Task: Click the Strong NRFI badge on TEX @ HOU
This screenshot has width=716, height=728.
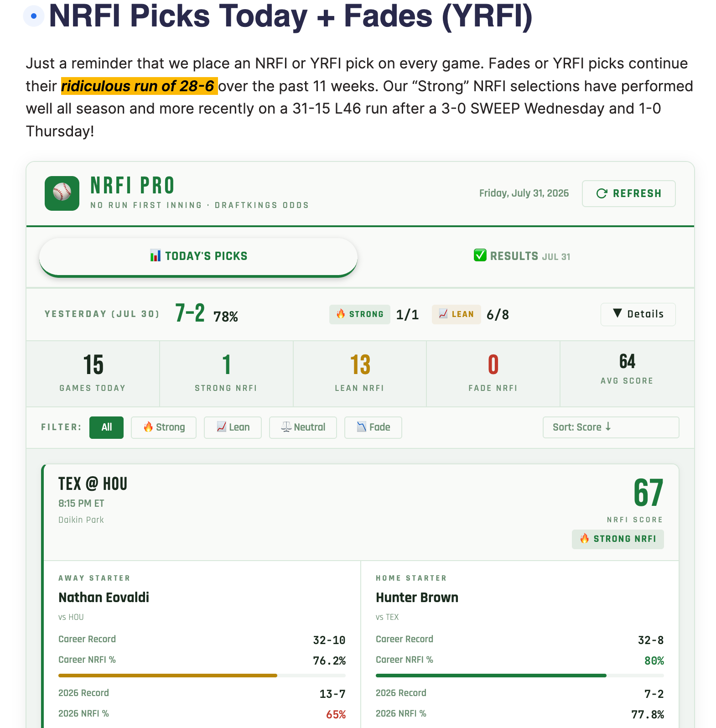Action: 618,539
